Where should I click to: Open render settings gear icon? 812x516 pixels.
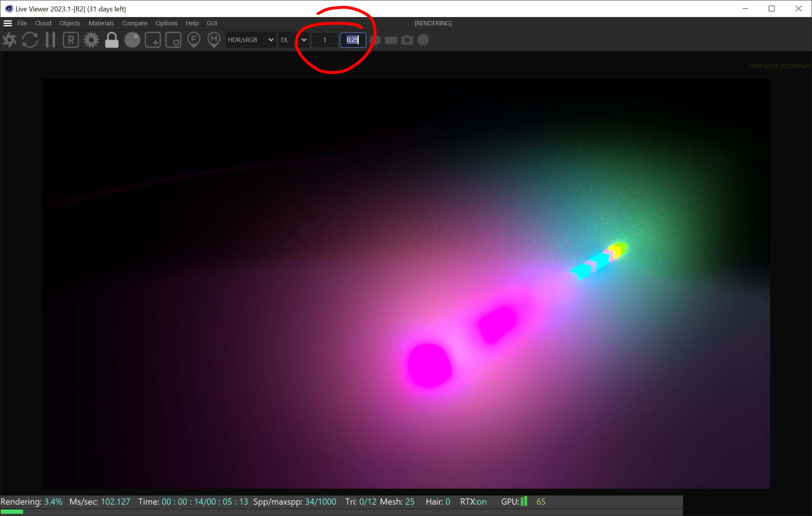(91, 40)
